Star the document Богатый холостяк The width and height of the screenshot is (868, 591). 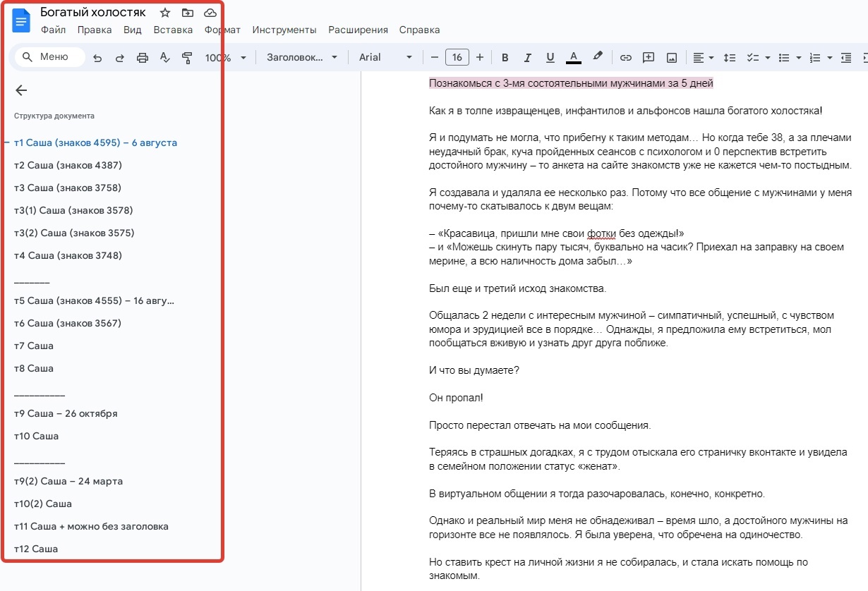click(x=165, y=13)
